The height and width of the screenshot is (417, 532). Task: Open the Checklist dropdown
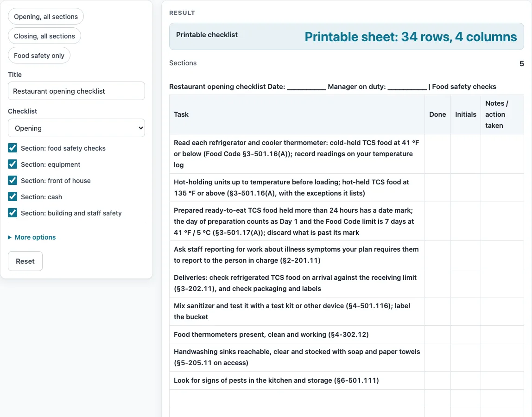tap(76, 128)
